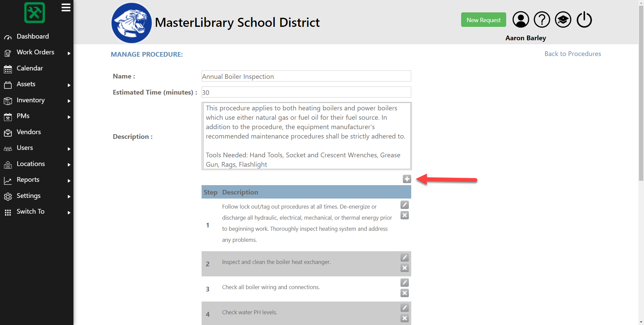Open the user profile icon
The height and width of the screenshot is (325, 644).
point(521,20)
